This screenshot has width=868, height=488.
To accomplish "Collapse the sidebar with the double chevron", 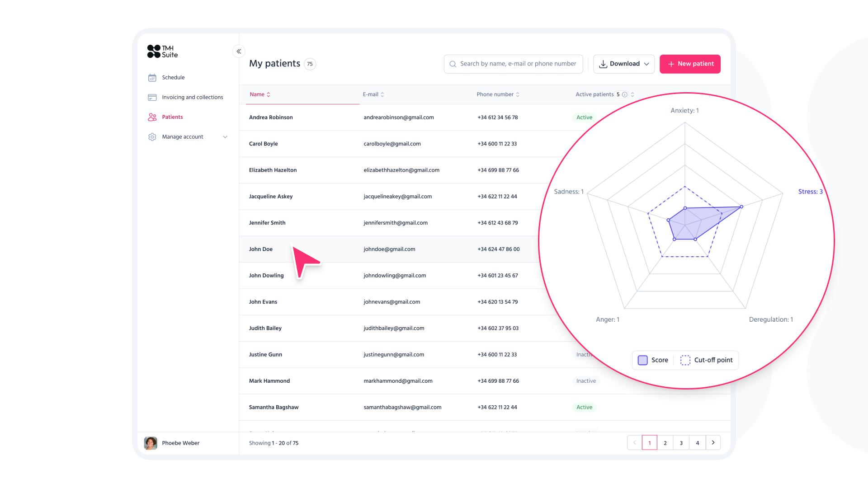I will (x=239, y=51).
